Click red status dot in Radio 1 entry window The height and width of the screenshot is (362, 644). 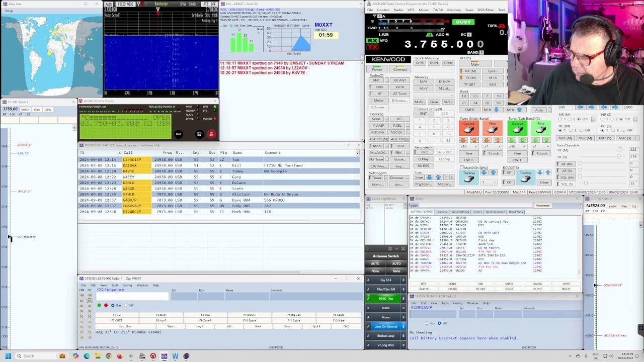(106, 305)
